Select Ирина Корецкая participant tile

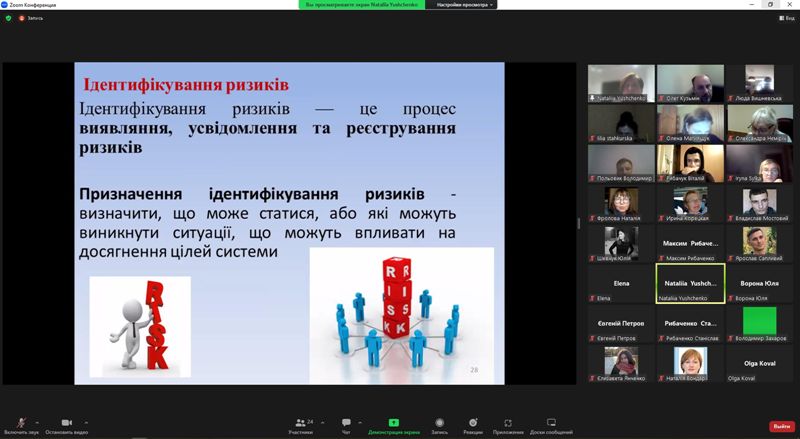coord(690,203)
